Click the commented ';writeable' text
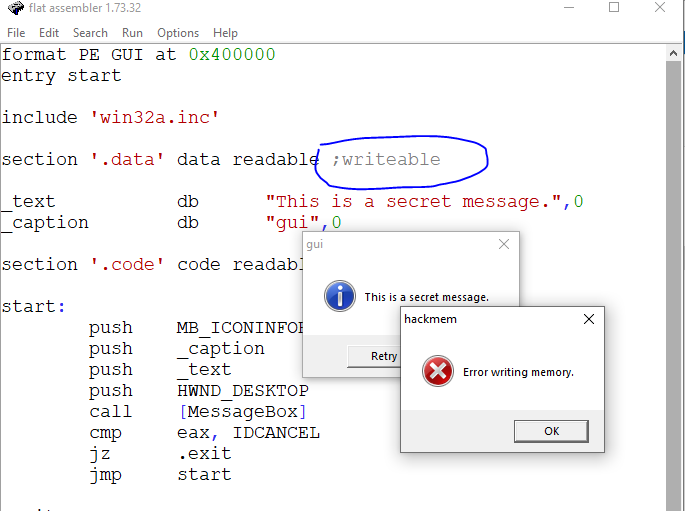The width and height of the screenshot is (685, 511). click(386, 159)
